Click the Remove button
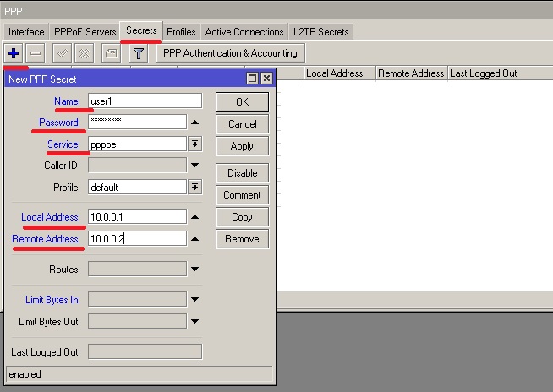 (x=243, y=239)
